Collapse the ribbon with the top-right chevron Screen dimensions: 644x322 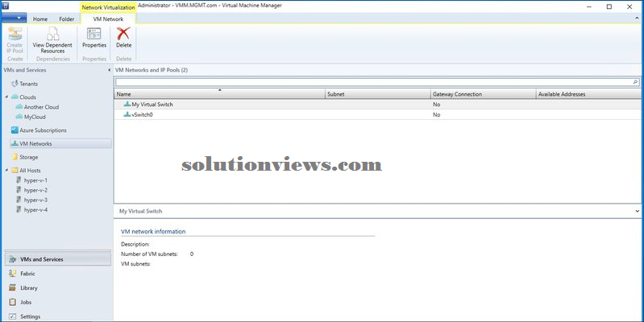(x=637, y=19)
